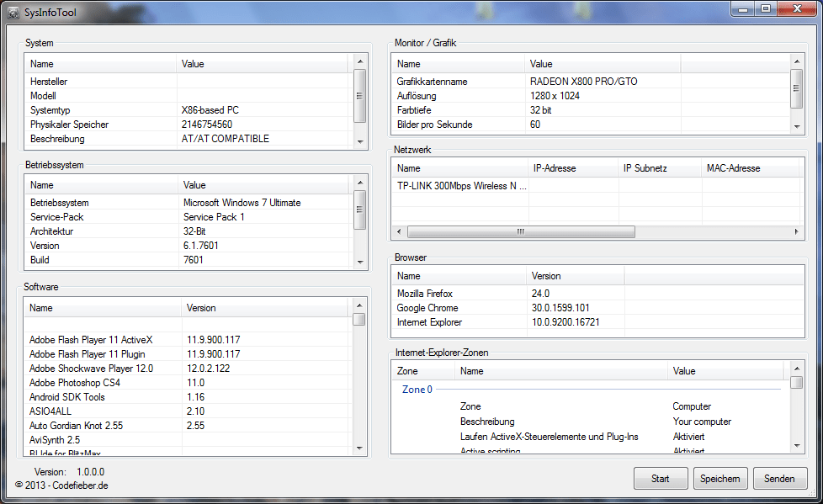Click Software list scrollbar thumb
Screen dimensions: 823x504
point(359,319)
